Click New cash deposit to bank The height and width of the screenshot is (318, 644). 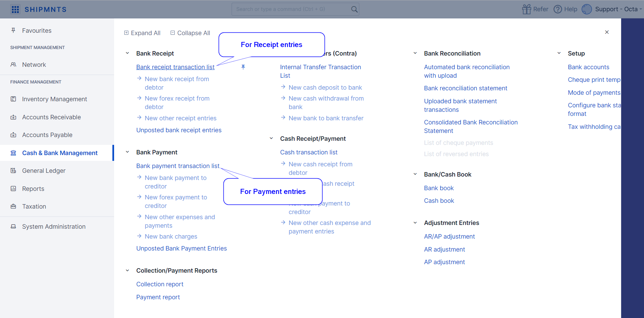(x=325, y=88)
